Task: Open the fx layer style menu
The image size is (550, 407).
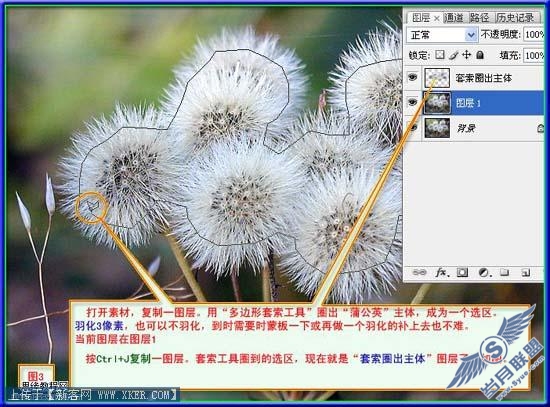Action: [443, 272]
